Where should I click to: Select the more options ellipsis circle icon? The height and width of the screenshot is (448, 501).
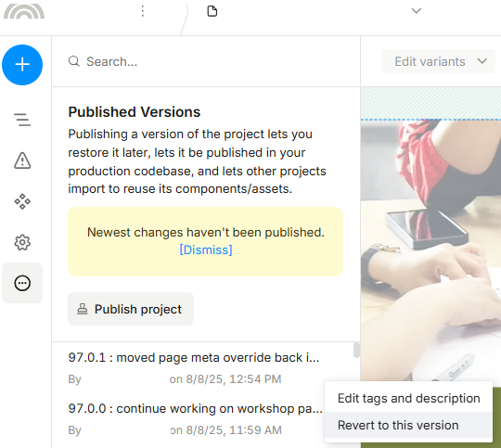pyautogui.click(x=22, y=283)
